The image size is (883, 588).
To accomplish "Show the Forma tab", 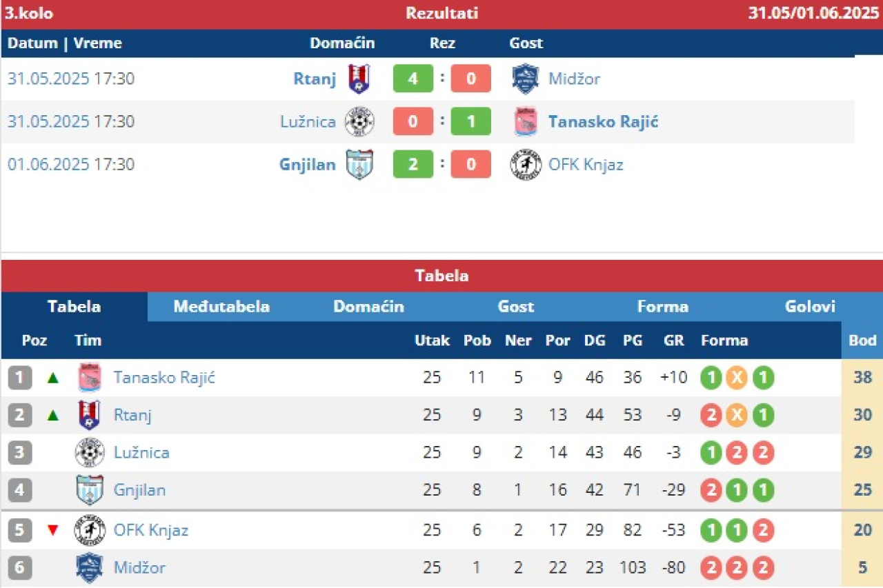I will (x=663, y=307).
